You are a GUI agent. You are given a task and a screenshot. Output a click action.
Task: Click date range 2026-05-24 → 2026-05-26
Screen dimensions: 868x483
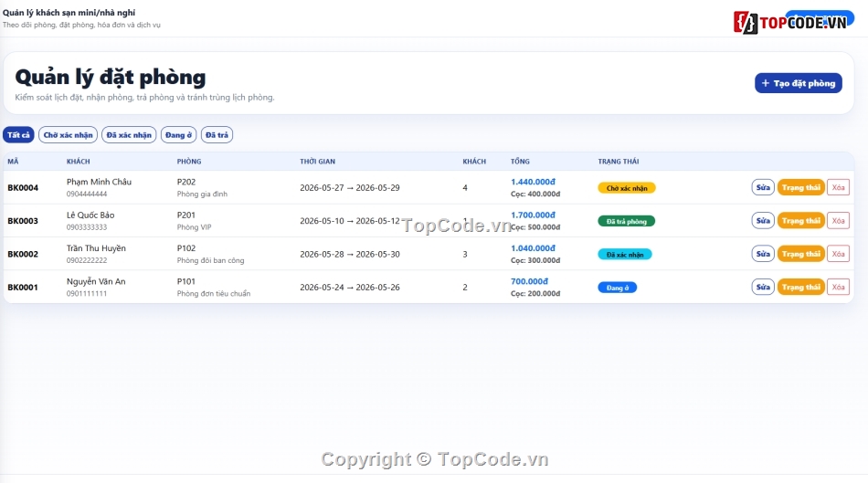click(x=350, y=287)
